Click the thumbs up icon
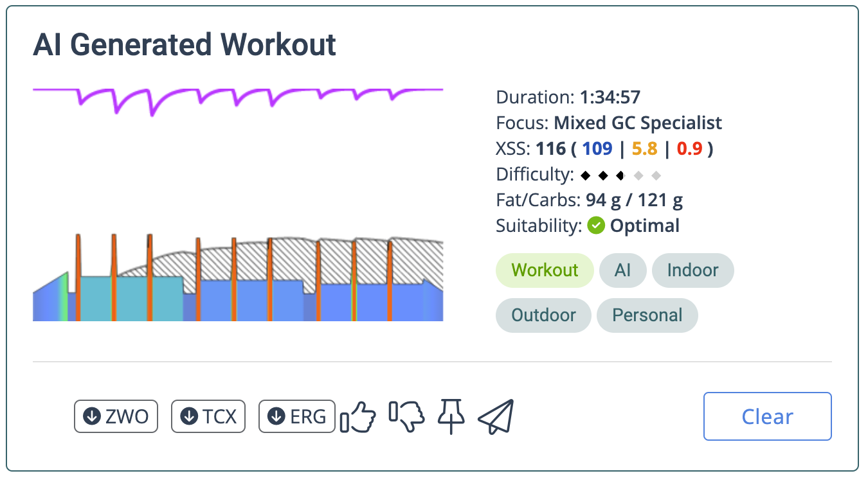Viewport: 868px width, 478px height. pyautogui.click(x=357, y=416)
